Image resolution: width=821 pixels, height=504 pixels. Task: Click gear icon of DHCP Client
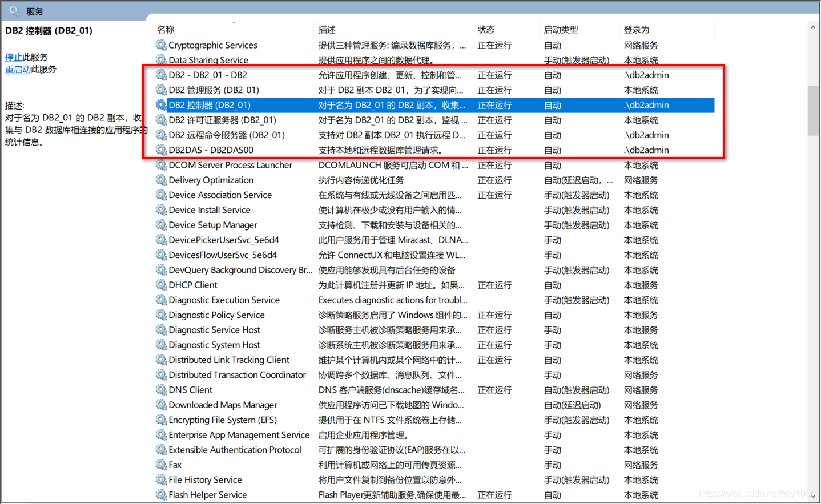tap(161, 285)
